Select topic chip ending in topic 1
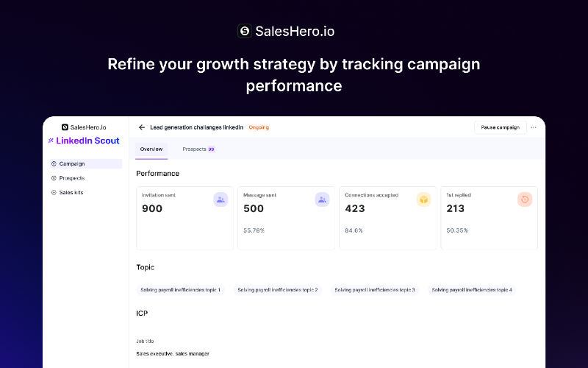This screenshot has height=368, width=588. tap(180, 290)
